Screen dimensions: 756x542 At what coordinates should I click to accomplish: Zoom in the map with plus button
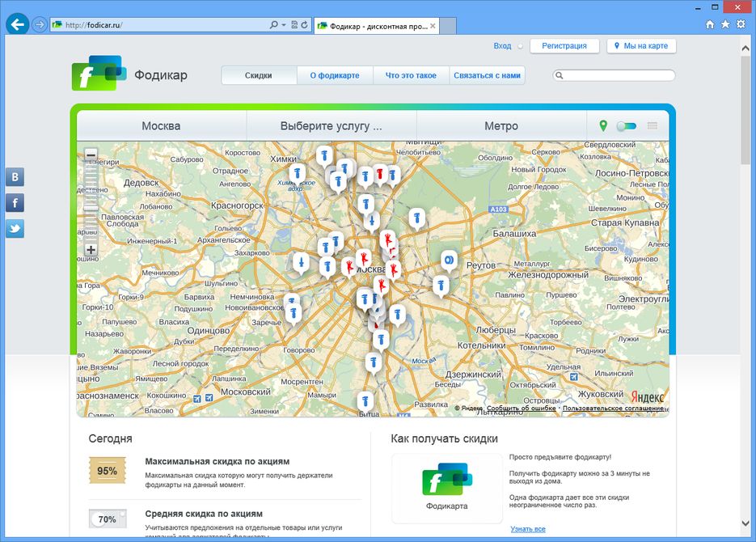point(91,250)
